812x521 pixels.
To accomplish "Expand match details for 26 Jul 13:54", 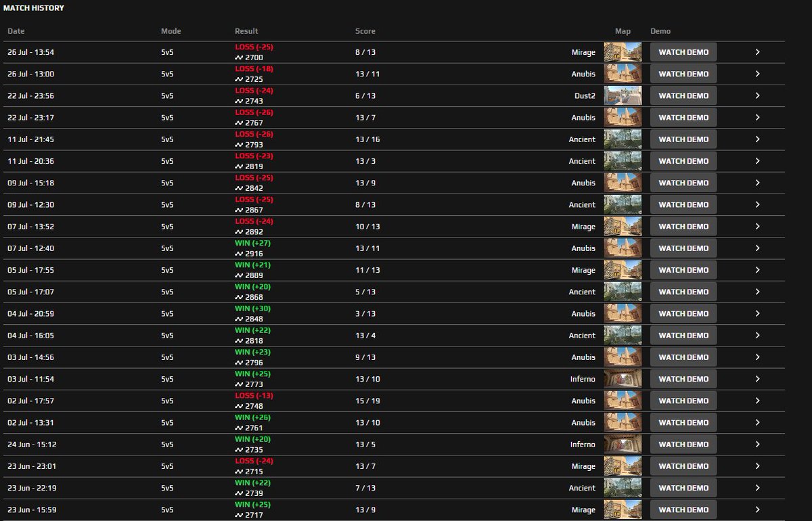I will [757, 52].
